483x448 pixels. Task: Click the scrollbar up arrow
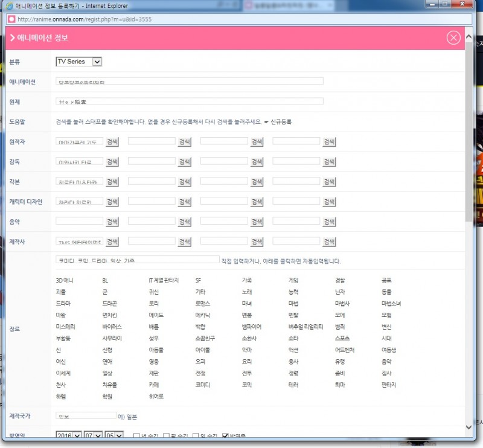pyautogui.click(x=469, y=37)
